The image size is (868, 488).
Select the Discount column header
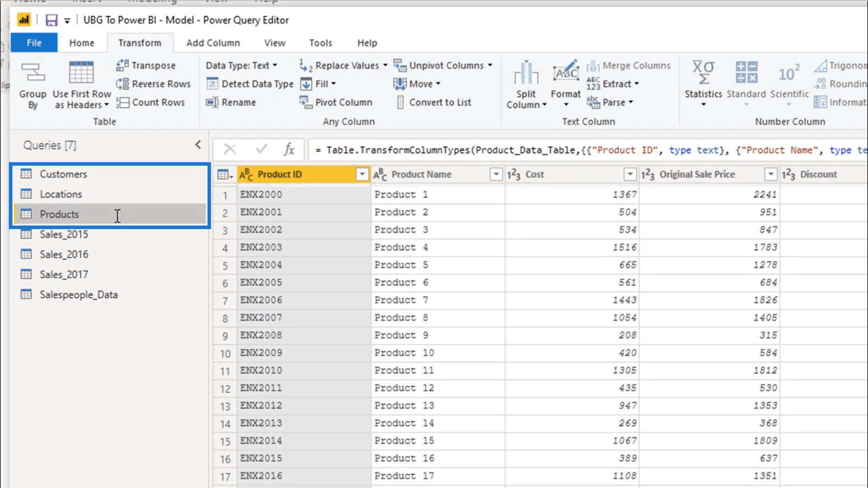tap(824, 174)
